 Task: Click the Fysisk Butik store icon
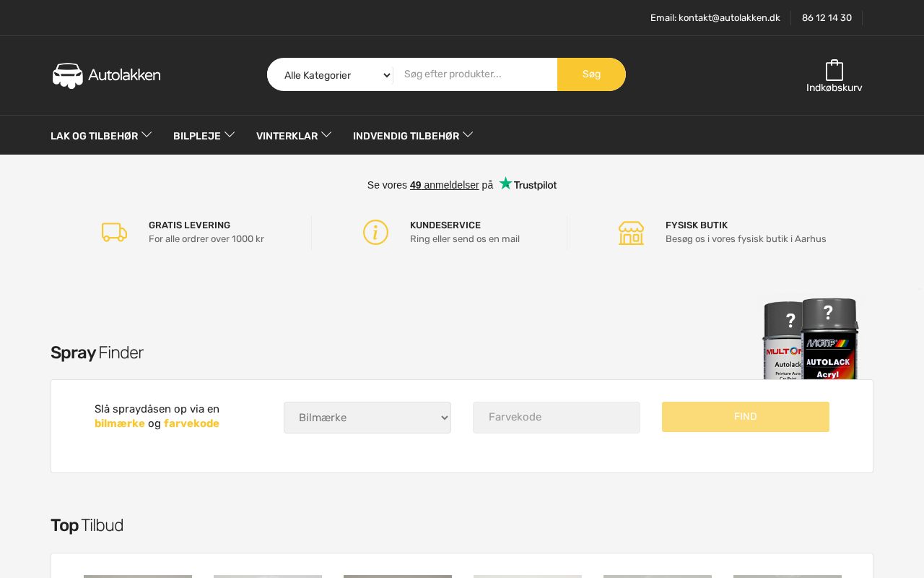(x=631, y=233)
